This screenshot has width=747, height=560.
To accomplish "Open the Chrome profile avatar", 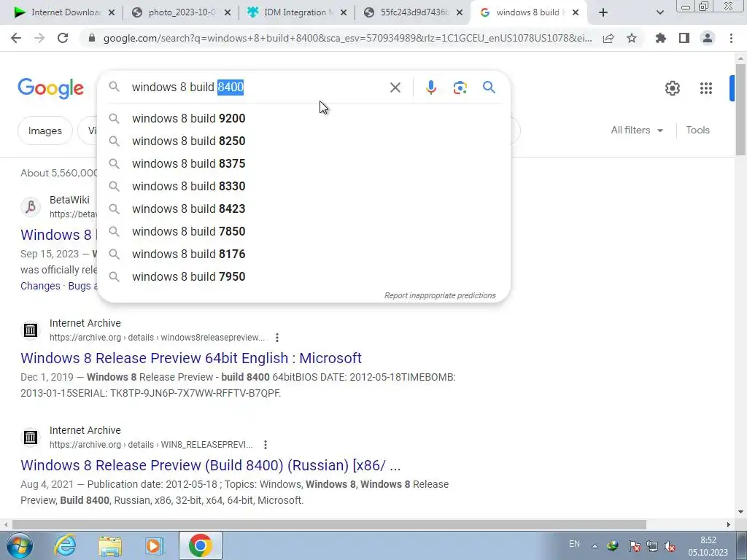I will [x=708, y=38].
